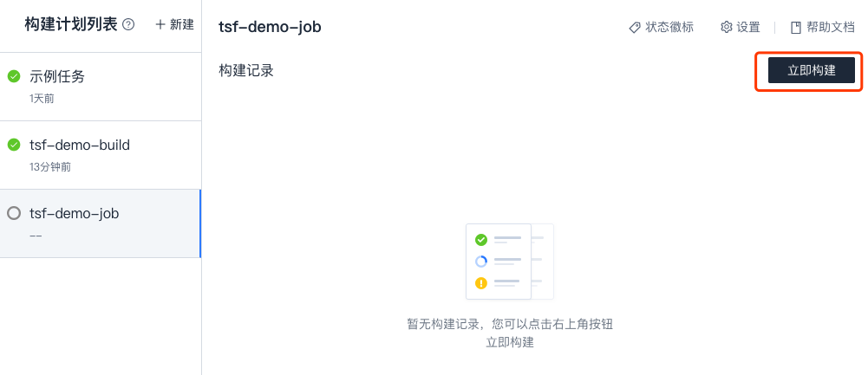Image resolution: width=868 pixels, height=375 pixels.
Task: Select the tsf-demo-build plan name
Action: coord(80,145)
